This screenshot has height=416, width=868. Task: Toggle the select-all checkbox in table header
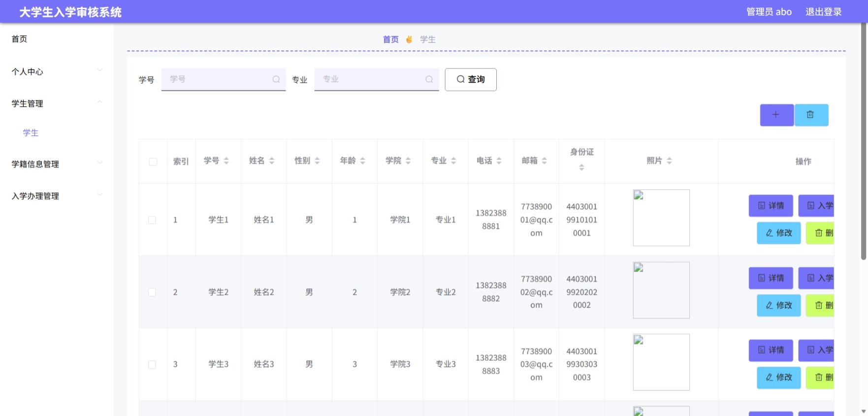pyautogui.click(x=153, y=162)
